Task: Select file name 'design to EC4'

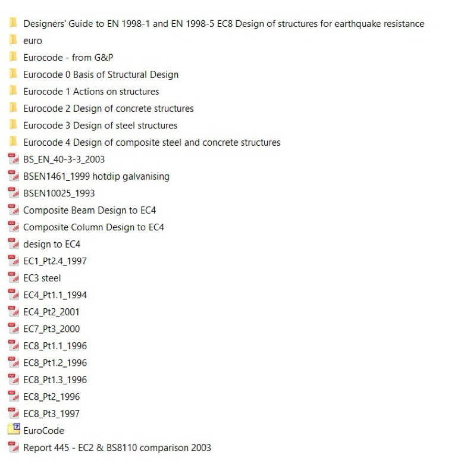Action: point(52,245)
